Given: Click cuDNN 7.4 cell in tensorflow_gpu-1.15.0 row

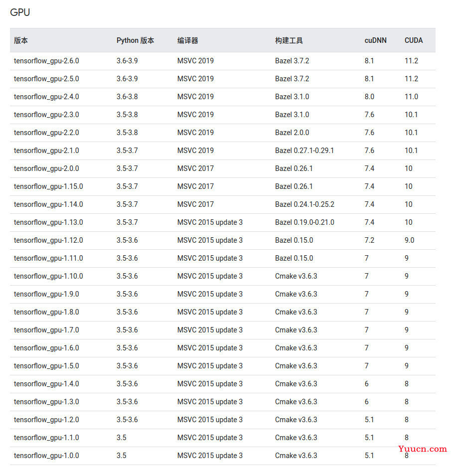Looking at the screenshot, I should (369, 186).
